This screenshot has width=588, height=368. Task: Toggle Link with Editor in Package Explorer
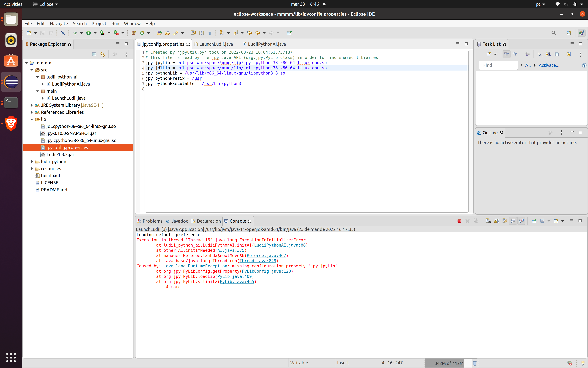[102, 54]
